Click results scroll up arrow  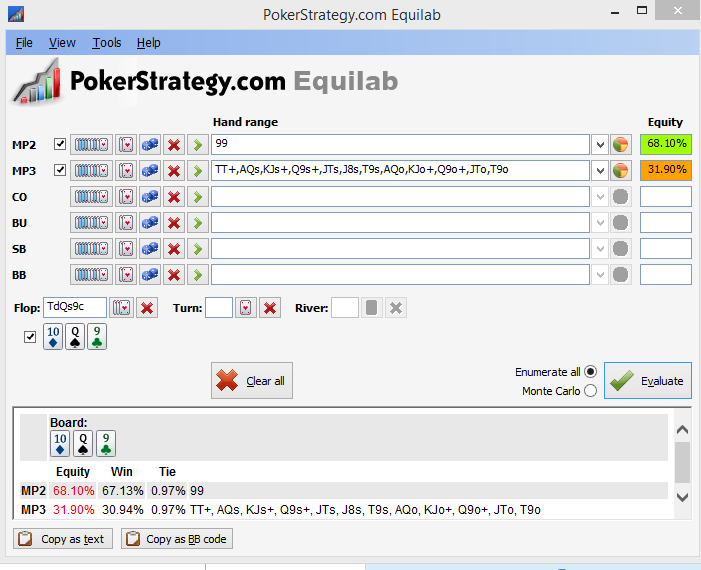[x=682, y=430]
